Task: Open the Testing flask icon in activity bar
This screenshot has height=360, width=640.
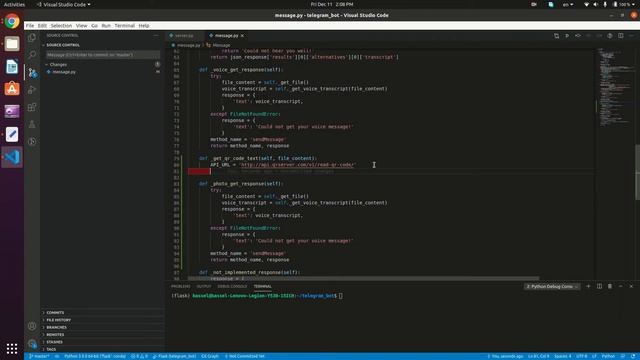Action: pos(32,124)
